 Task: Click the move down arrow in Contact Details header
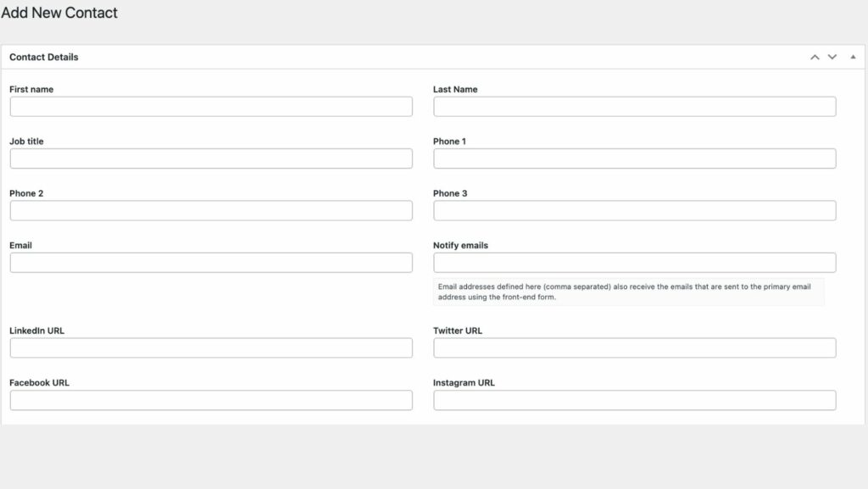[832, 57]
